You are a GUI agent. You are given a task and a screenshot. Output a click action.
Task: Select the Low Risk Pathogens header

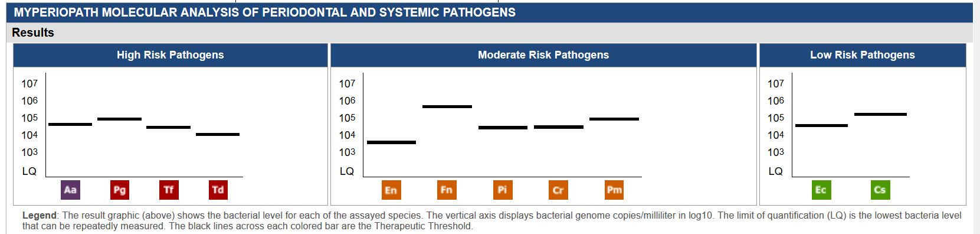pos(863,55)
